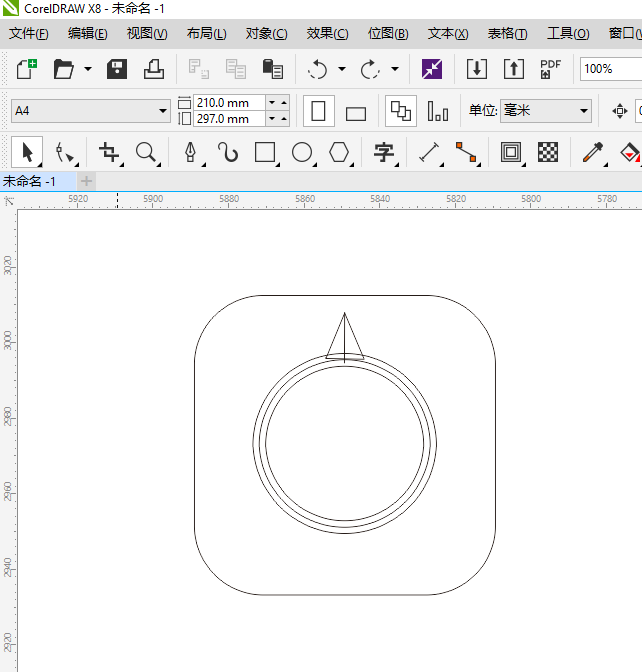Screen dimensions: 642x672
Task: Click the page width 210.0 mm field
Action: point(229,103)
